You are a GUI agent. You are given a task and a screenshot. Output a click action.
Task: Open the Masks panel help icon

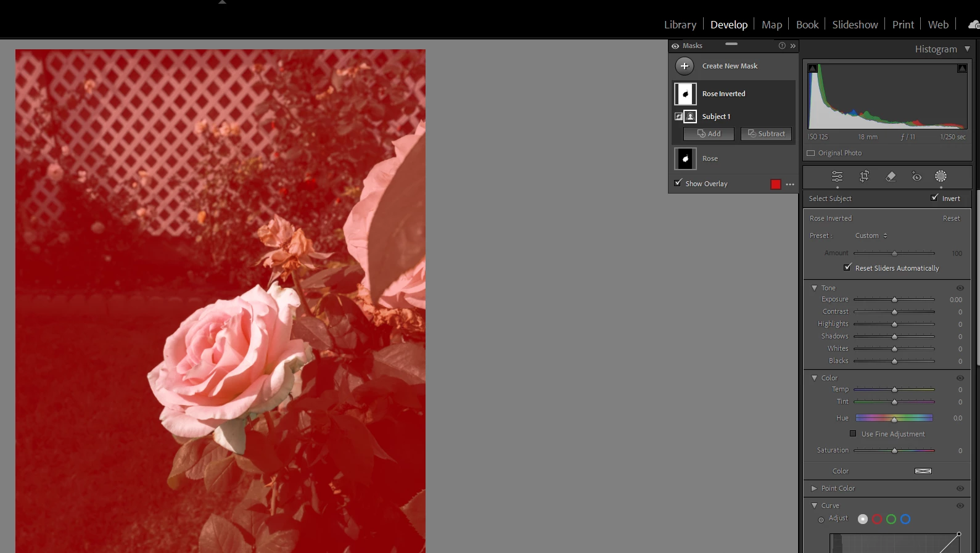click(782, 46)
